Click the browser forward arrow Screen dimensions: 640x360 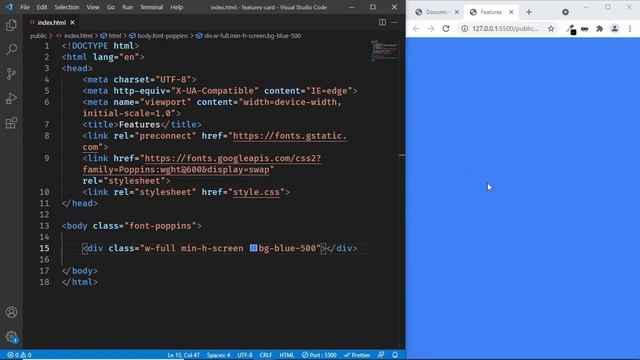tap(431, 29)
